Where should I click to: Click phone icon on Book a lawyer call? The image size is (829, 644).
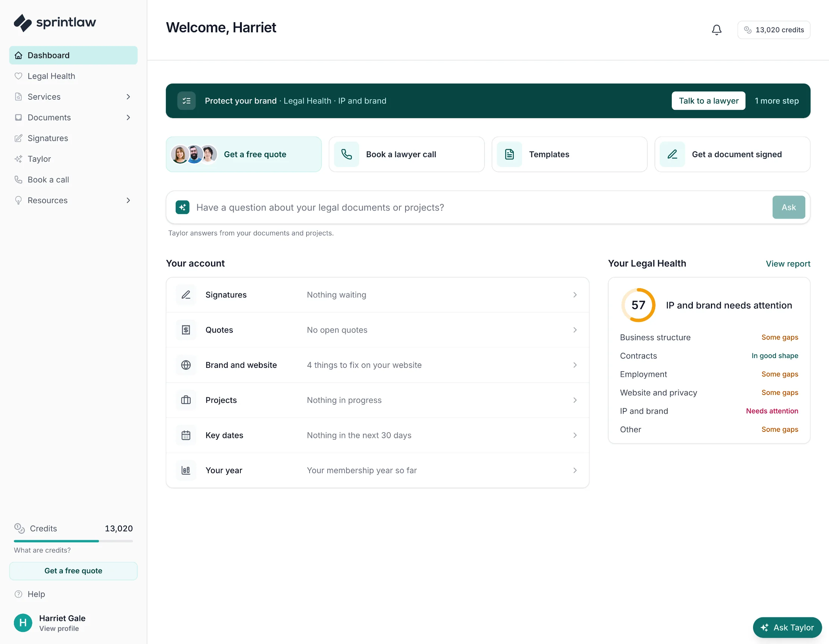tap(346, 154)
